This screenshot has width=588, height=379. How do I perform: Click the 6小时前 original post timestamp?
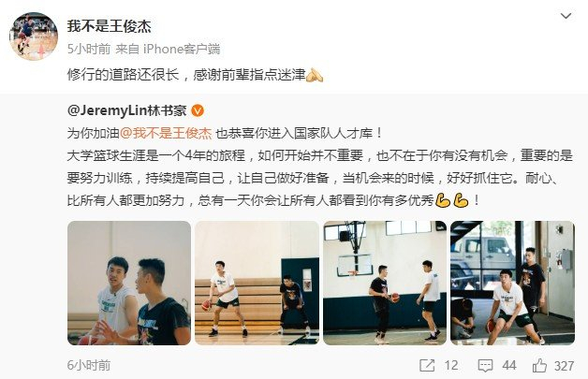click(x=89, y=365)
